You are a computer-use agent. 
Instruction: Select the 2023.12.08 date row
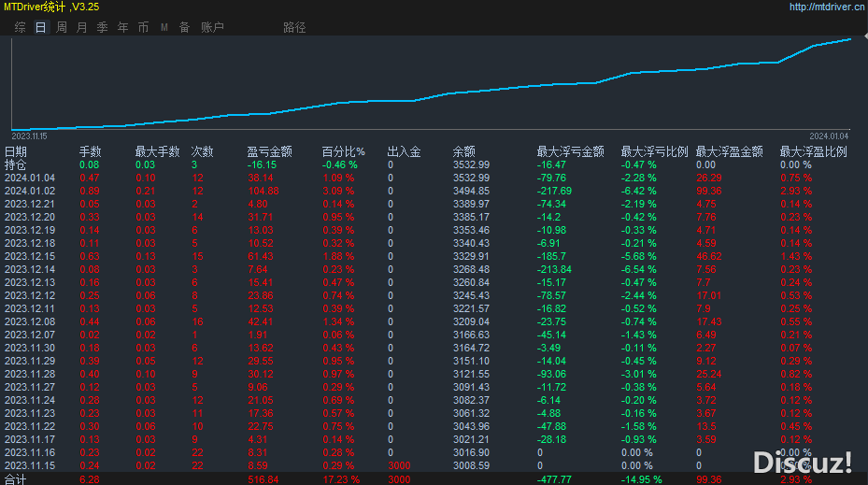point(434,322)
